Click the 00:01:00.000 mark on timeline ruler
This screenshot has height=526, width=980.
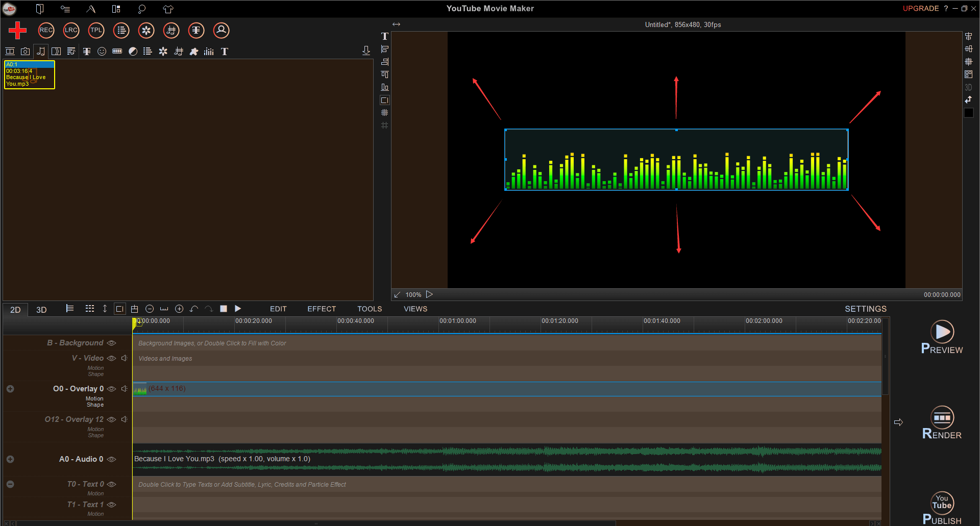tap(457, 321)
